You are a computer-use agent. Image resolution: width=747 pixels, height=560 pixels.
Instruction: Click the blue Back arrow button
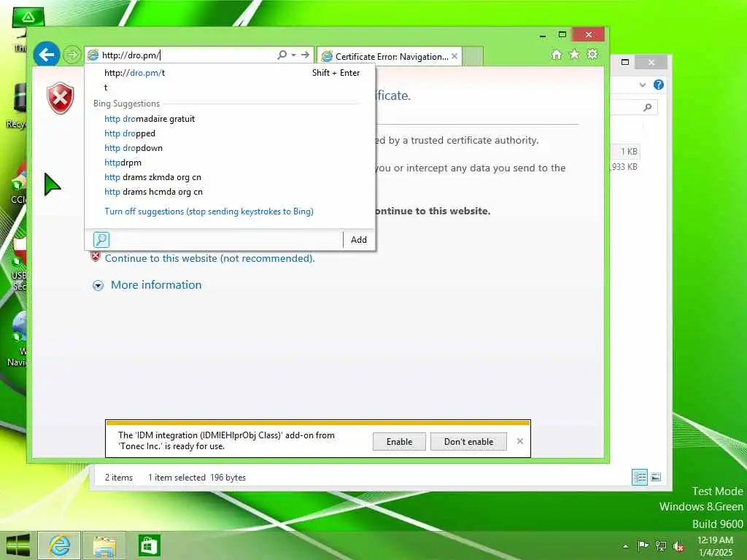(x=47, y=55)
